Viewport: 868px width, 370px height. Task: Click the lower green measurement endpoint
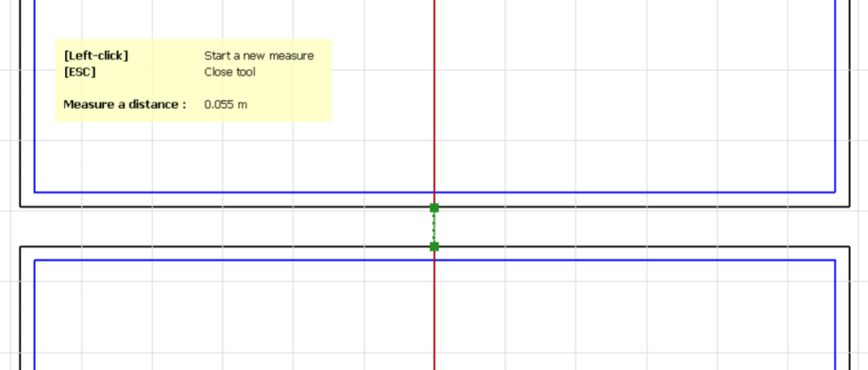(434, 247)
